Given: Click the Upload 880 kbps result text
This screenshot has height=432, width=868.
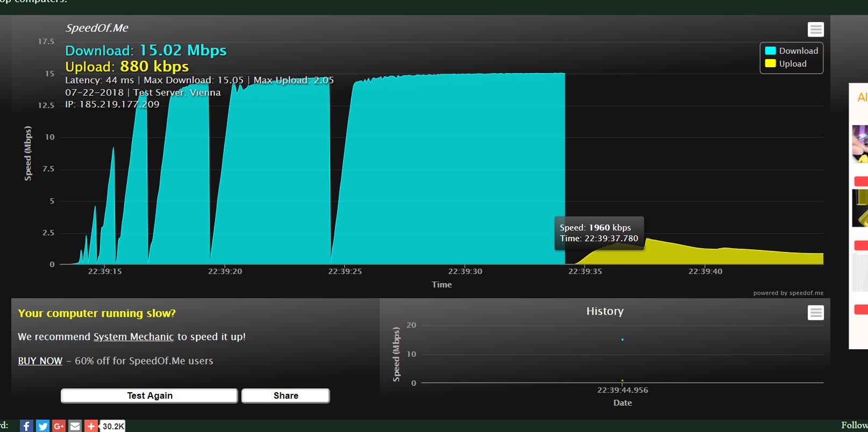Looking at the screenshot, I should click(x=127, y=67).
